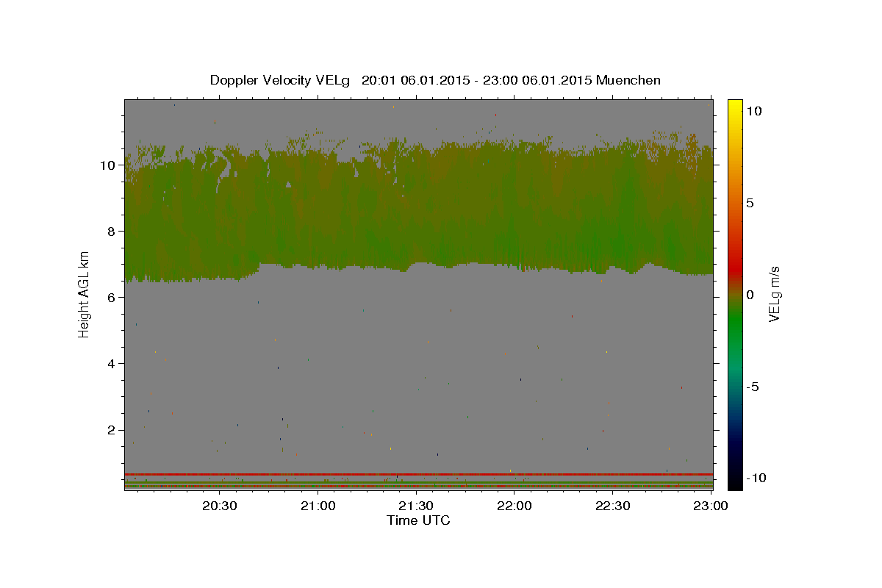This screenshot has width=882, height=588.
Task: Click the height tick label 10
Action: pyautogui.click(x=109, y=165)
